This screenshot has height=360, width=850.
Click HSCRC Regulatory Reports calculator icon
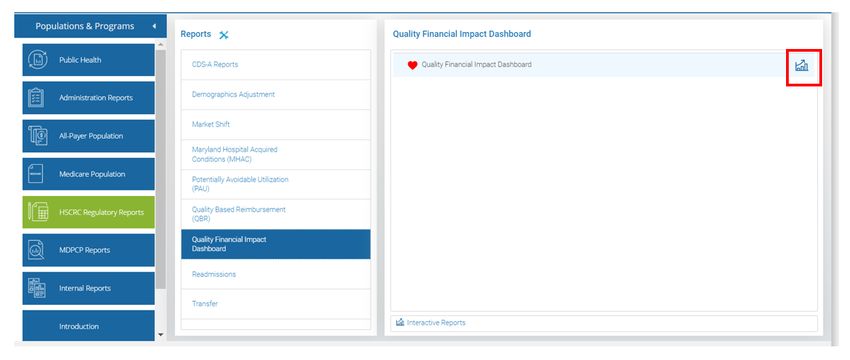37,212
